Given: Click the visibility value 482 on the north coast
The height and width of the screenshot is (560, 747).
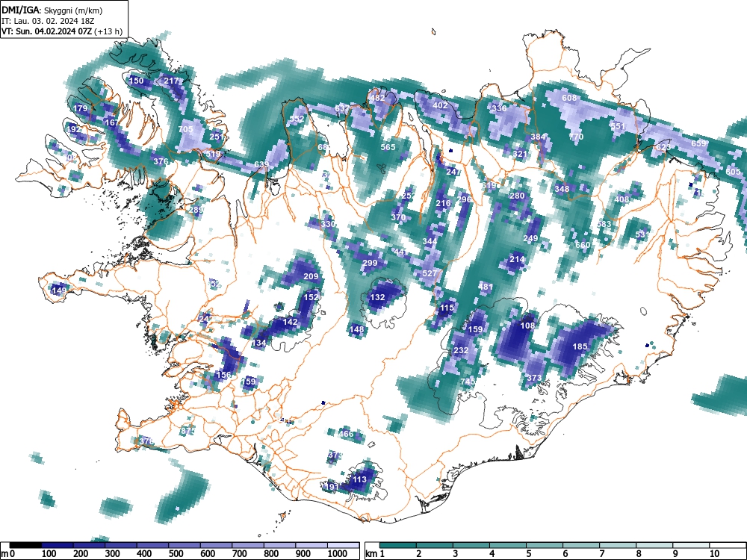Looking at the screenshot, I should (377, 98).
